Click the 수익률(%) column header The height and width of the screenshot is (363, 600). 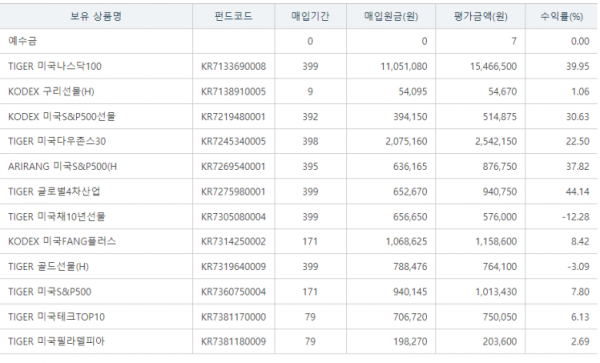click(x=561, y=16)
